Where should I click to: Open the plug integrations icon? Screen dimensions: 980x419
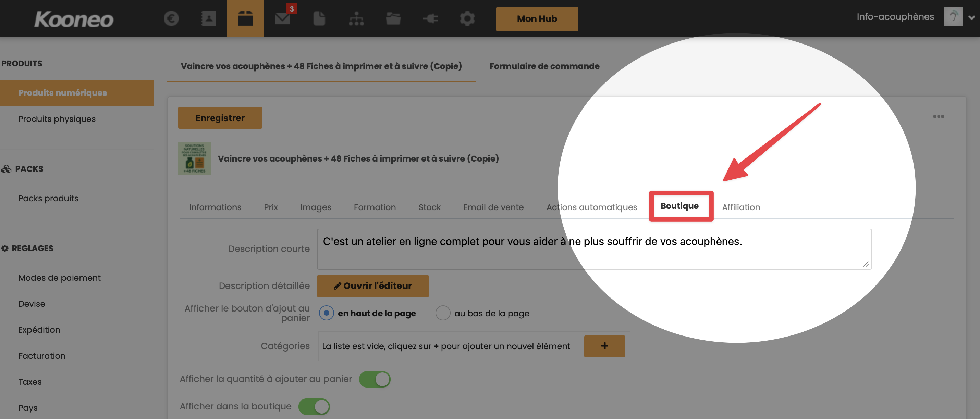click(430, 18)
